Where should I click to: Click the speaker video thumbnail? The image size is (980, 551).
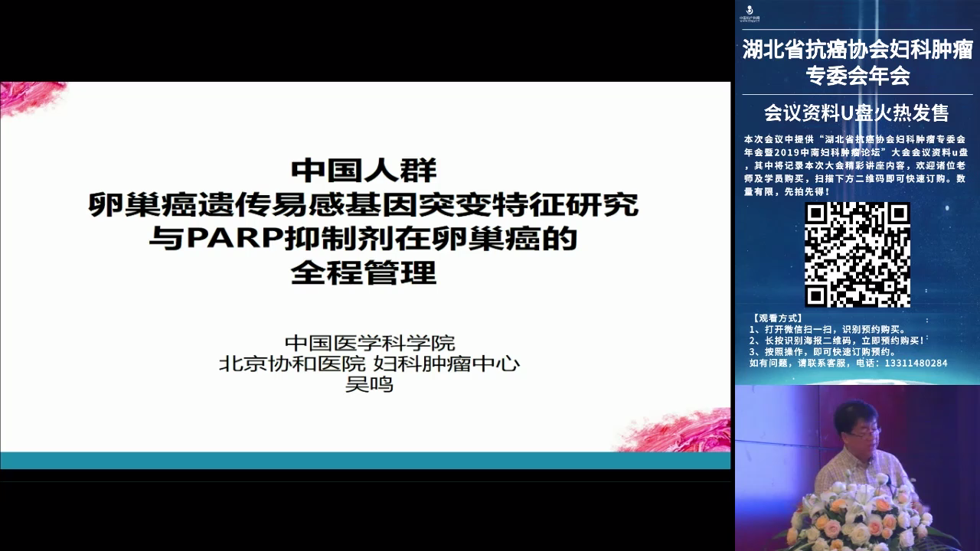(857, 467)
